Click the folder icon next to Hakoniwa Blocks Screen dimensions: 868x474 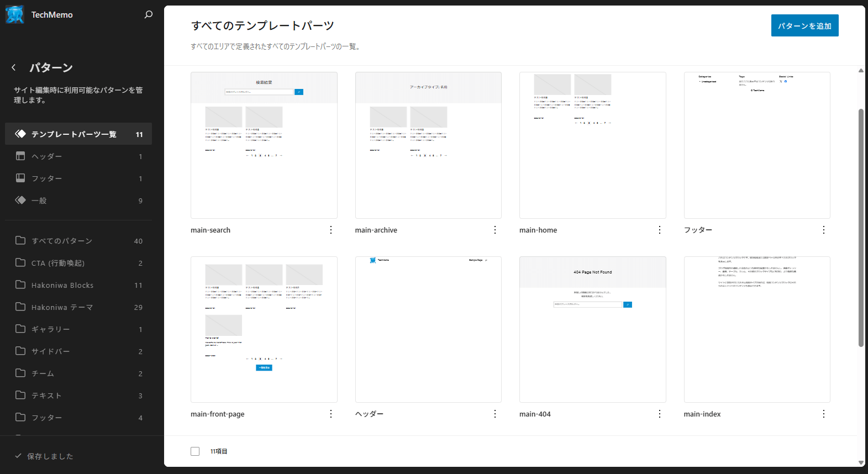[20, 285]
